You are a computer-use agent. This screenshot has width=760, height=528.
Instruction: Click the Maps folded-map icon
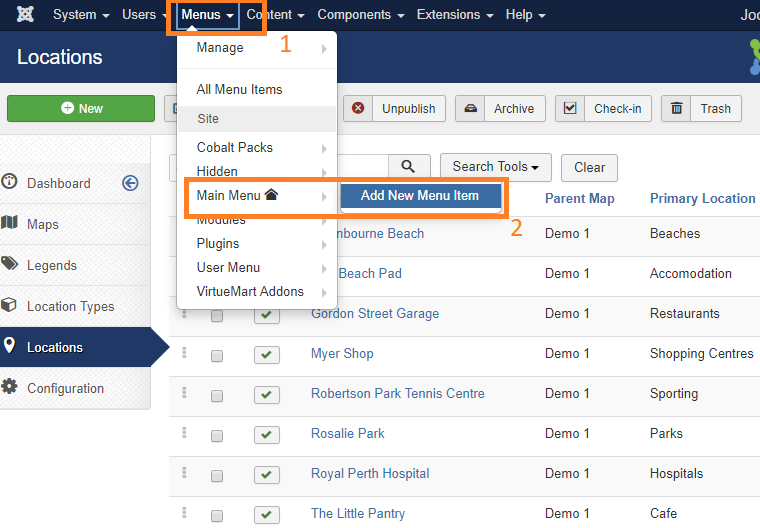coord(9,223)
